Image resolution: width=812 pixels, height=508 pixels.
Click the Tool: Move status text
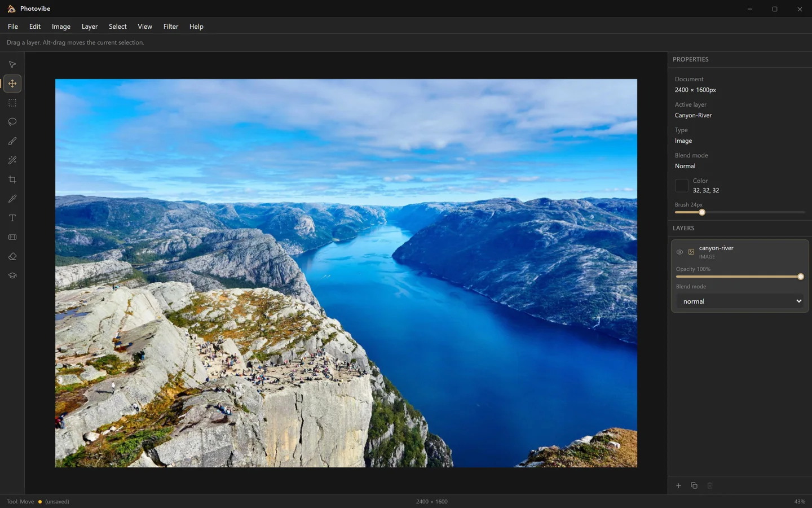coord(20,501)
